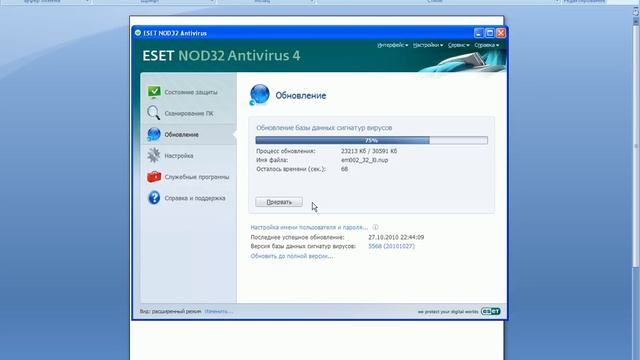Click the remaining time value 68

pos(344,169)
